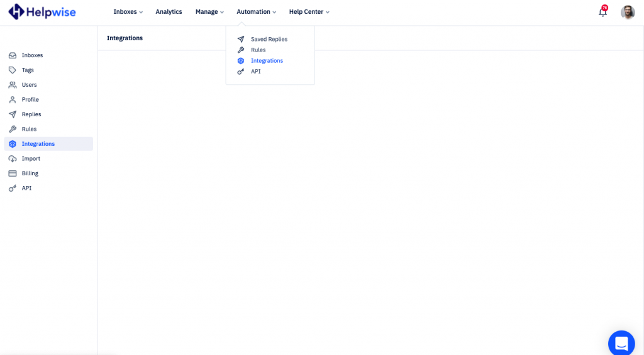Expand the Inboxes top menu chevron
This screenshot has width=644, height=355.
pyautogui.click(x=141, y=13)
